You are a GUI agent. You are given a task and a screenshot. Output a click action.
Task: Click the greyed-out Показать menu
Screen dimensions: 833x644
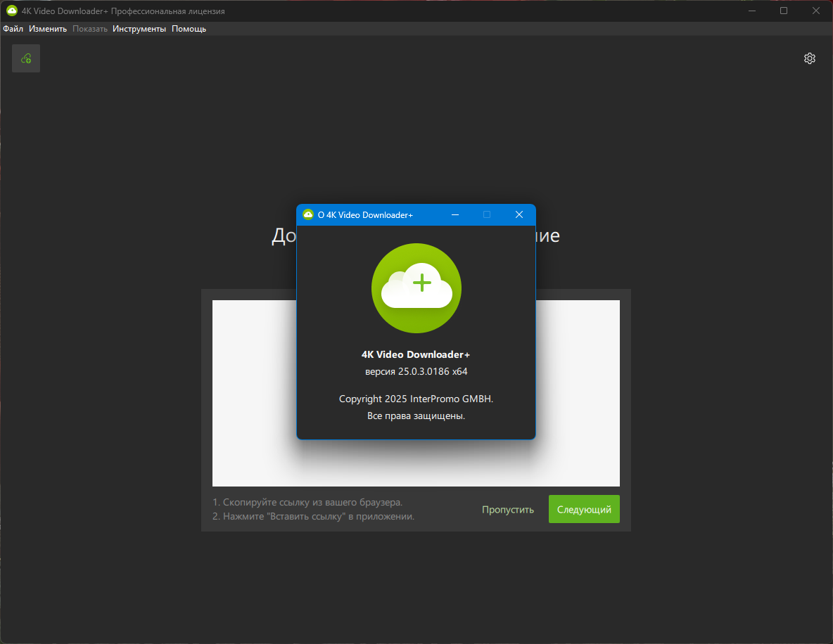pyautogui.click(x=90, y=29)
